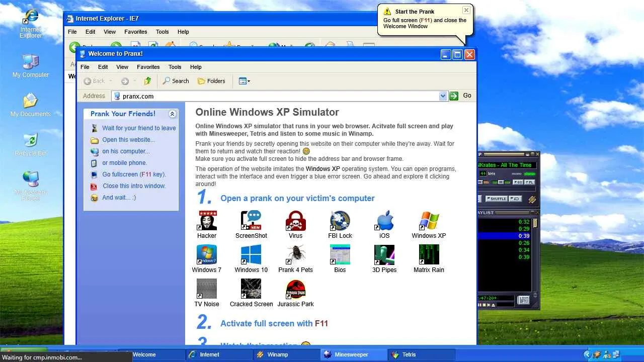The height and width of the screenshot is (362, 644).
Task: Click the Winamp playlist scrollbar handle
Action: (x=535, y=222)
